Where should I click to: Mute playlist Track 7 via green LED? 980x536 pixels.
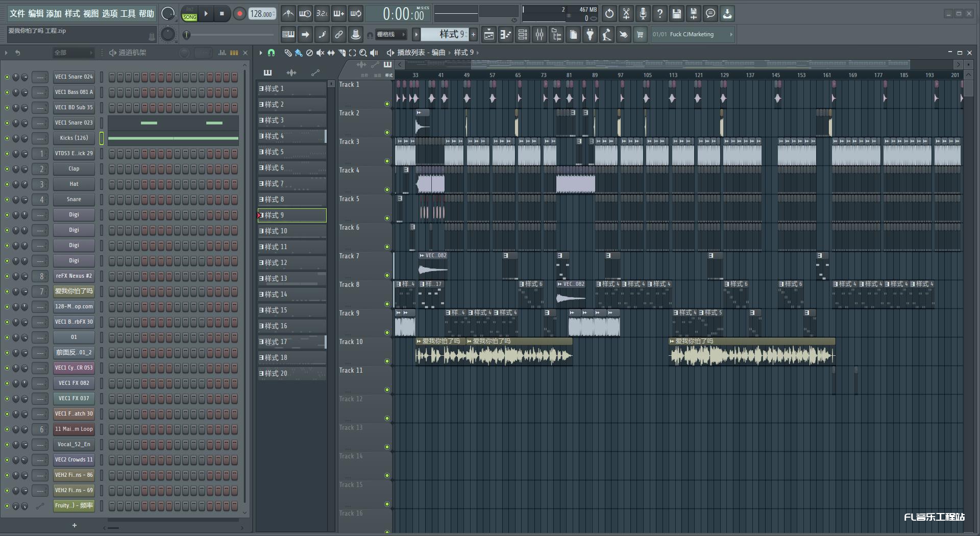point(387,276)
